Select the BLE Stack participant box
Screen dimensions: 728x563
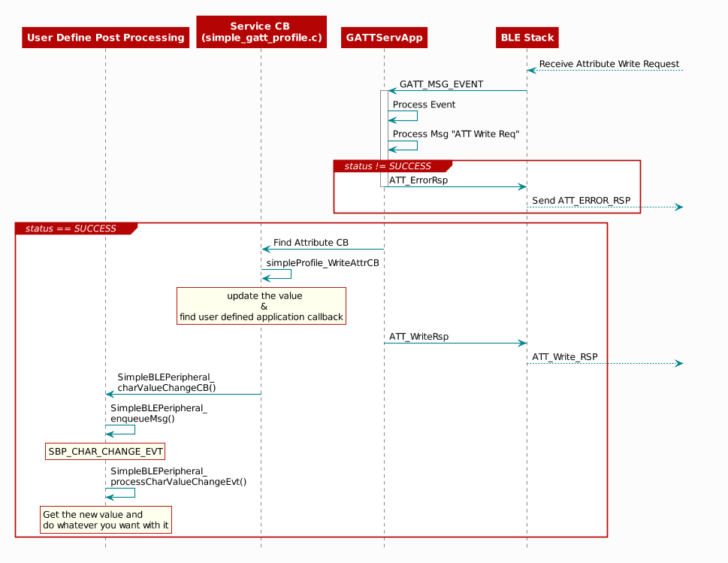[527, 38]
